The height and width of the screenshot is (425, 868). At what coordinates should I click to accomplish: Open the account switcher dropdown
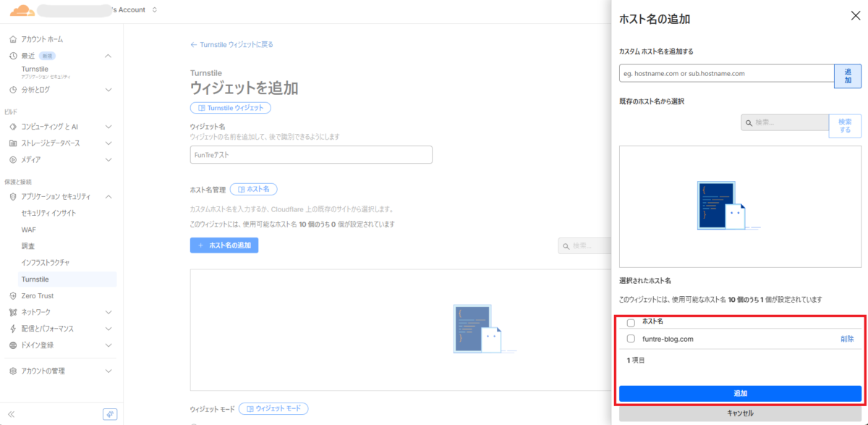pyautogui.click(x=155, y=10)
